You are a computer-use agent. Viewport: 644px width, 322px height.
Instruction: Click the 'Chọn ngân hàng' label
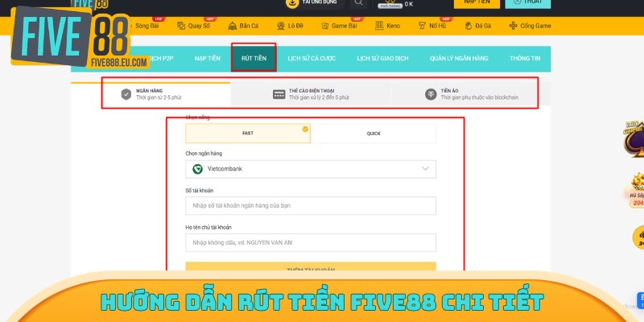coord(204,153)
